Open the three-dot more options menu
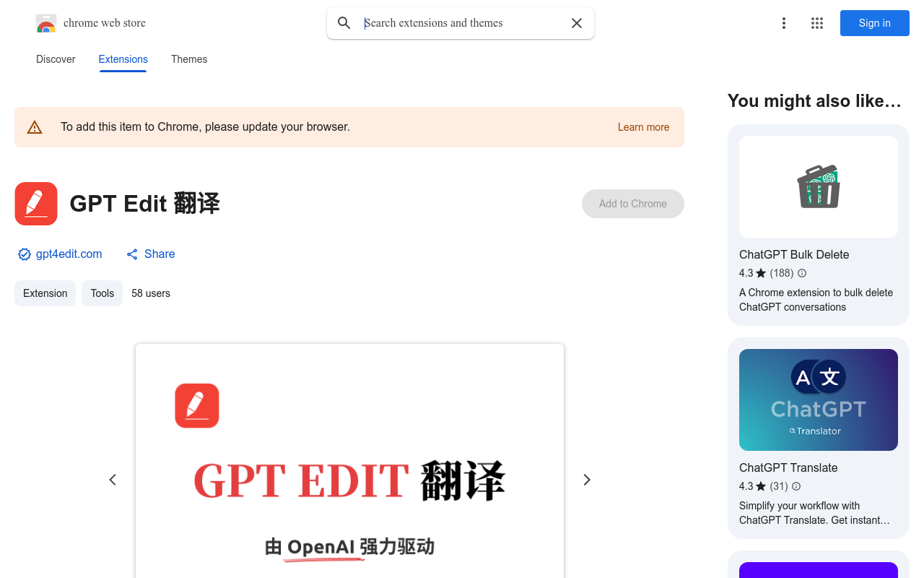 (784, 23)
